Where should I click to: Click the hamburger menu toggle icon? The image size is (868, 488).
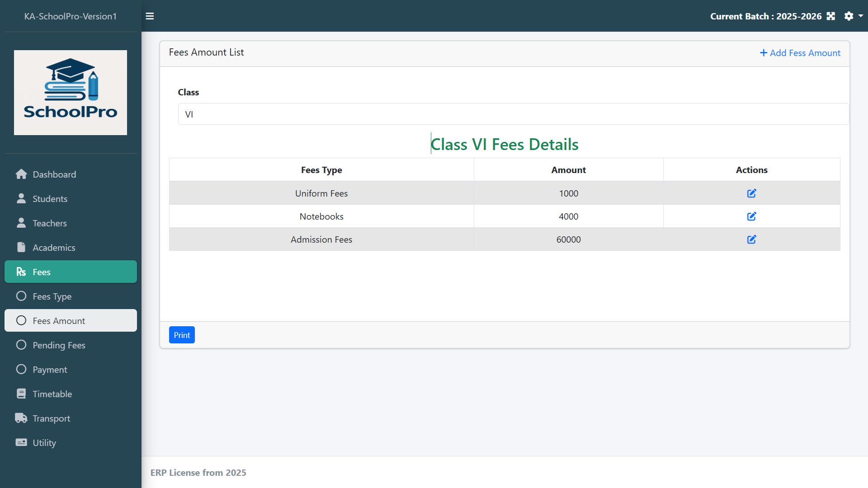point(150,16)
